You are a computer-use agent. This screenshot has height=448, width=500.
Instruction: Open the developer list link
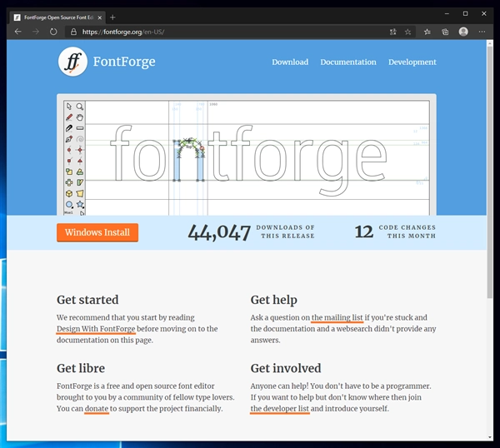coord(280,409)
